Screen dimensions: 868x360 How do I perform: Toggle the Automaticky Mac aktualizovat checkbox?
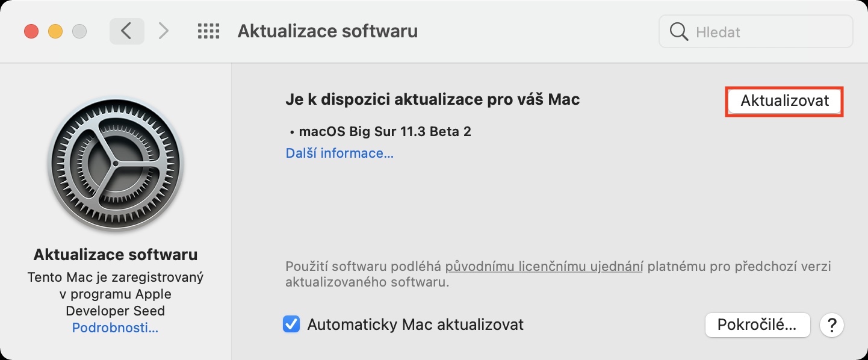[x=292, y=325]
